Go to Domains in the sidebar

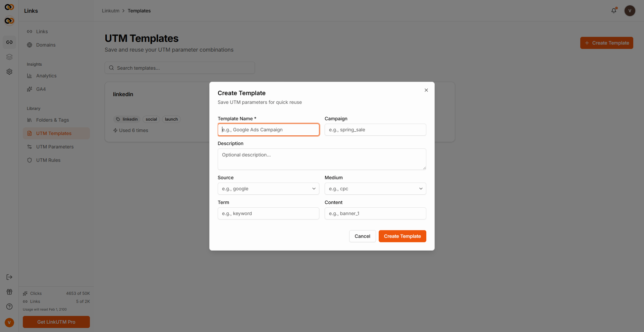coord(56,45)
